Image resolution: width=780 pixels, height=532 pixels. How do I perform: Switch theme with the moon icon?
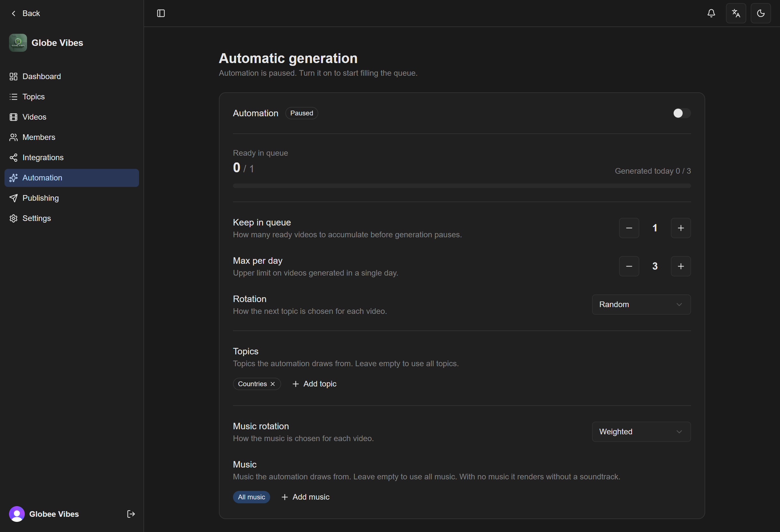tap(761, 14)
